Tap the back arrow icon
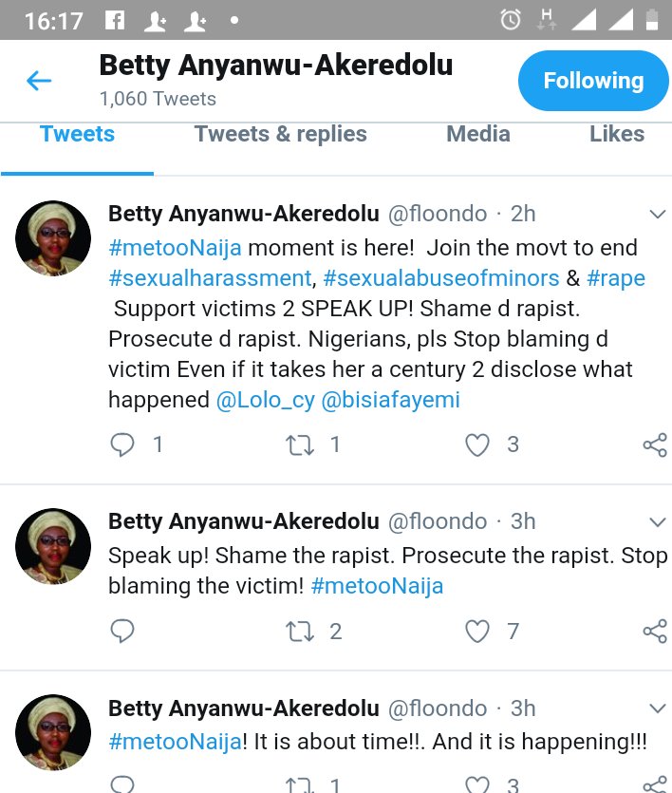 pos(38,81)
